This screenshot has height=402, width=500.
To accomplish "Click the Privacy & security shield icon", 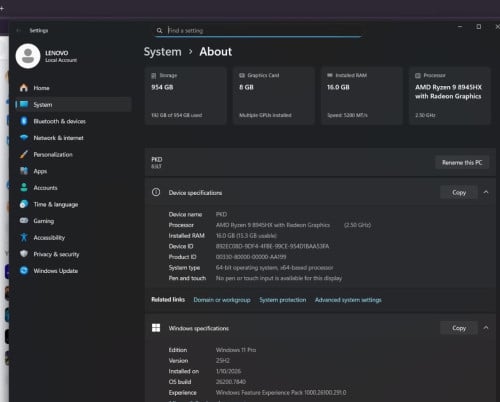I will (x=24, y=254).
